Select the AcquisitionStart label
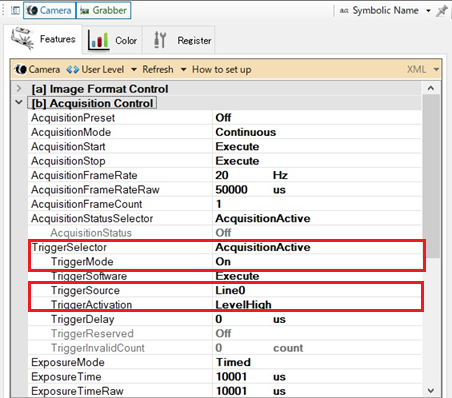The height and width of the screenshot is (398, 452). point(68,146)
